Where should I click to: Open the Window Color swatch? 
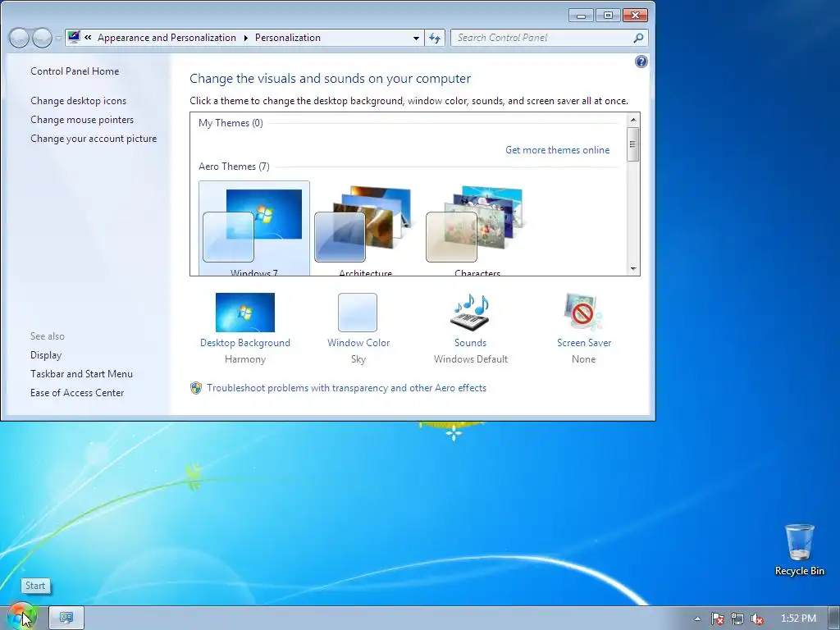[358, 313]
